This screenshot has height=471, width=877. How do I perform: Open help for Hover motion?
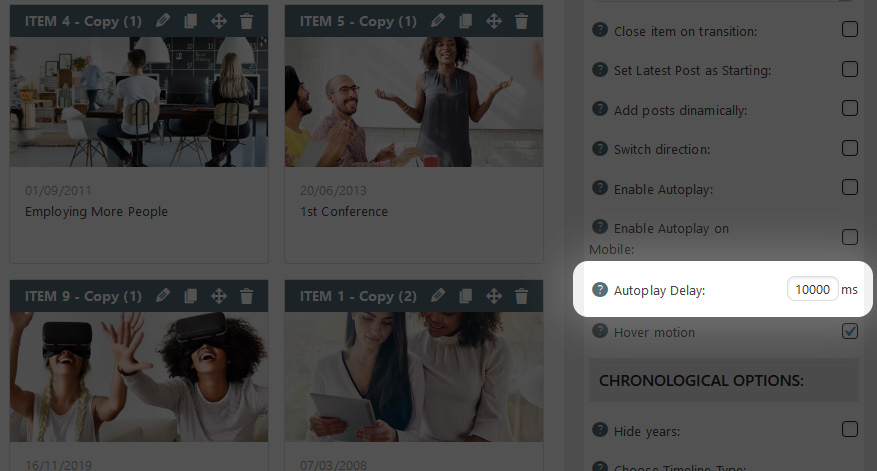pyautogui.click(x=600, y=331)
